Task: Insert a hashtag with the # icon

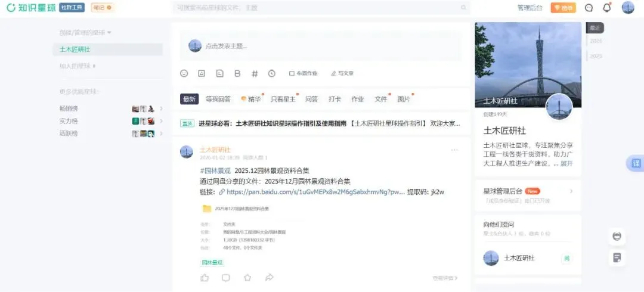Action: (x=255, y=73)
